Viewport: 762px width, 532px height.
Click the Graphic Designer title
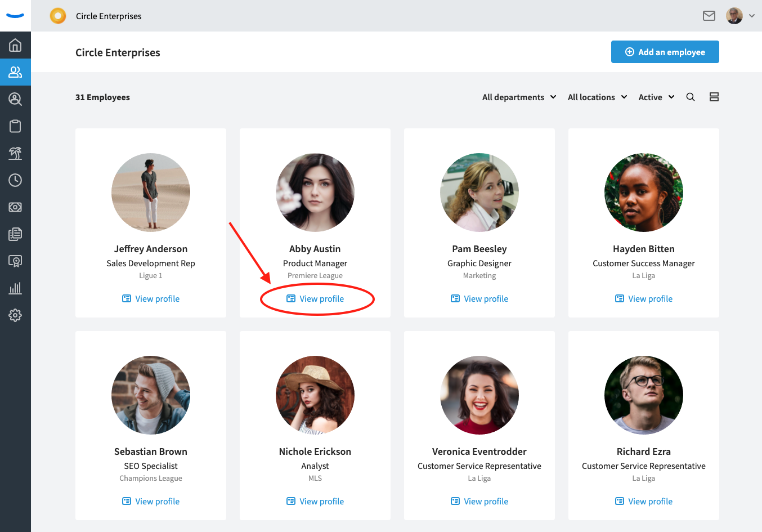pyautogui.click(x=479, y=263)
